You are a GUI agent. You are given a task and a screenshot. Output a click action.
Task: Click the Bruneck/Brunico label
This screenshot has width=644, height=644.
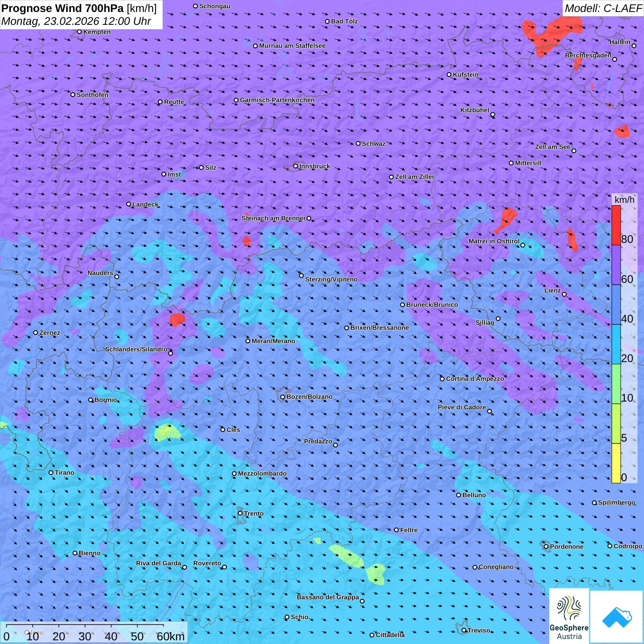(x=432, y=305)
